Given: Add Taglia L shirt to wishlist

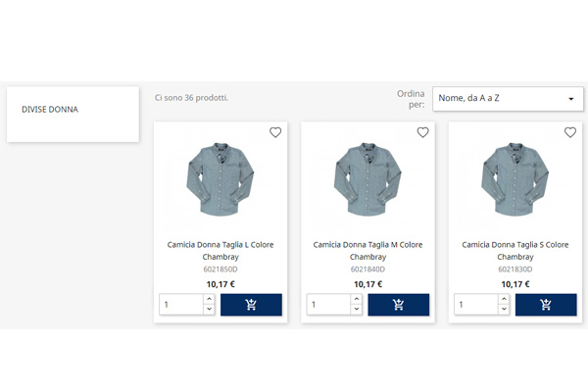Looking at the screenshot, I should [x=275, y=132].
